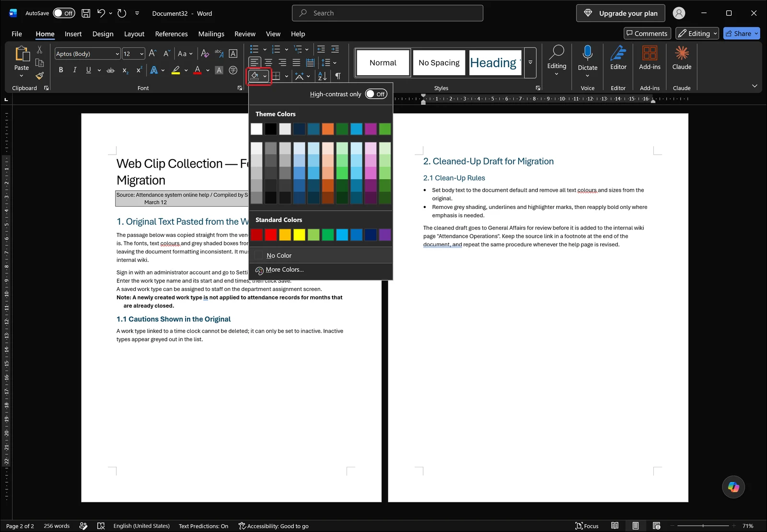This screenshot has height=532, width=767.
Task: Click the Search box in title bar
Action: (x=387, y=13)
